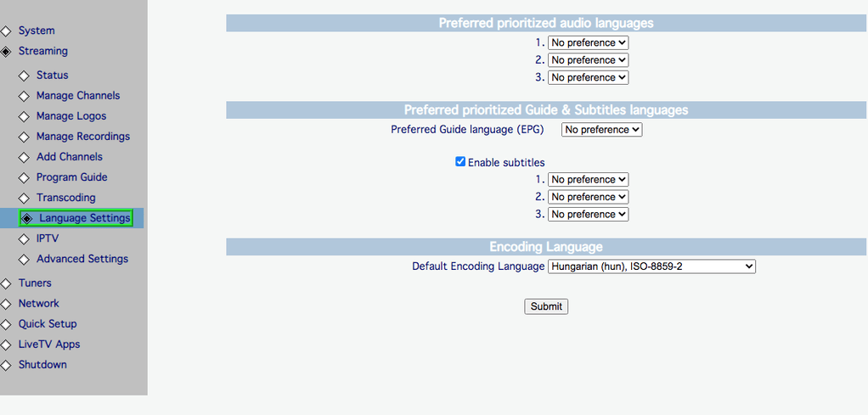Image resolution: width=868 pixels, height=415 pixels.
Task: Collapse Streaming using its diamond icon
Action: (x=6, y=52)
